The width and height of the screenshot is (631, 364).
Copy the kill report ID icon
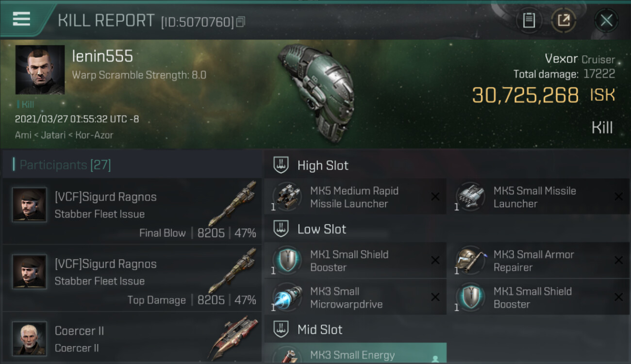pos(241,22)
